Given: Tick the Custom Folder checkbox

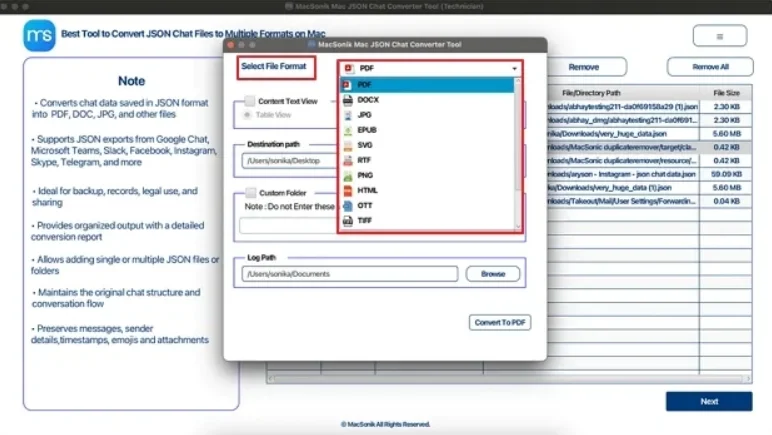Looking at the screenshot, I should pos(251,192).
